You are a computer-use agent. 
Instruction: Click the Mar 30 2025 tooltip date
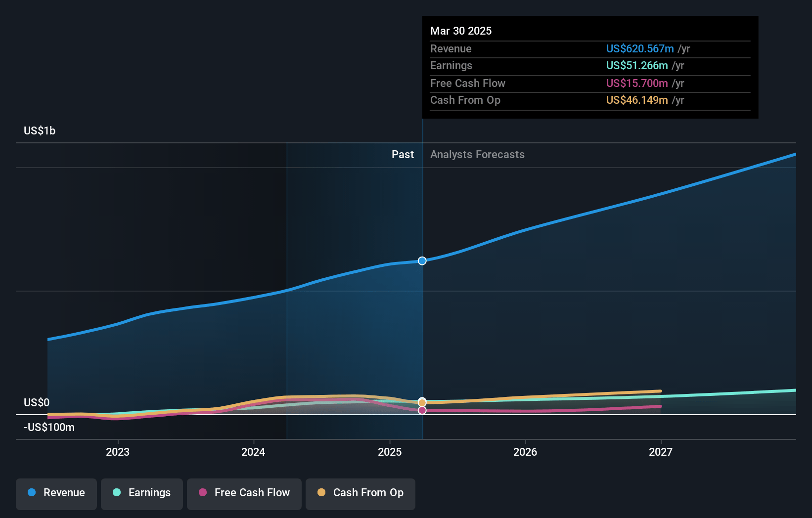461,31
